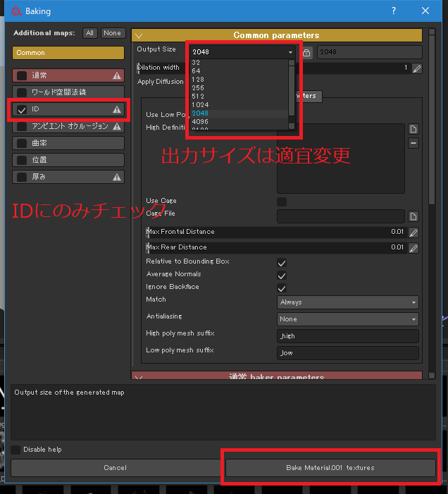Screen dimensions: 448x494
Task: Uncheck Relative to Bounding Box
Action: (282, 262)
